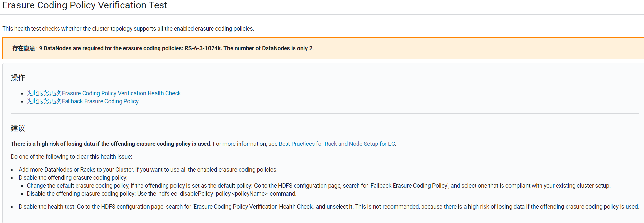Select the 建议 section heading
This screenshot has width=644, height=223.
[x=18, y=128]
